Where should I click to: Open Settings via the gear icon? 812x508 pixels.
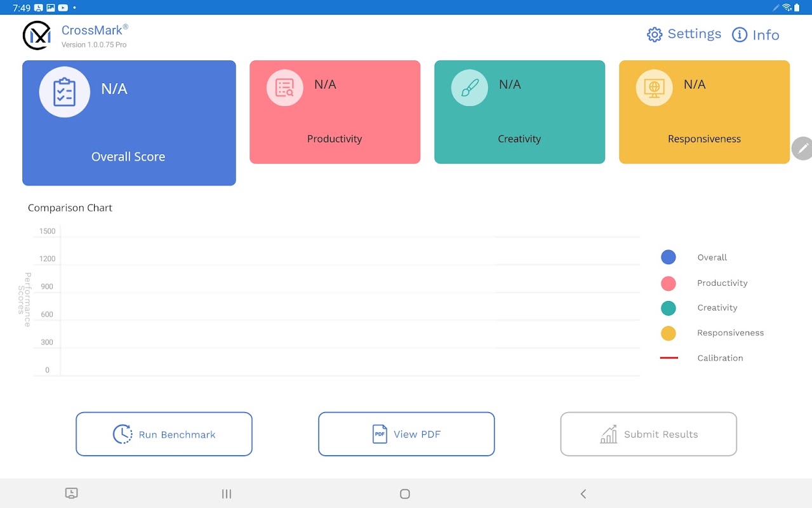(654, 34)
